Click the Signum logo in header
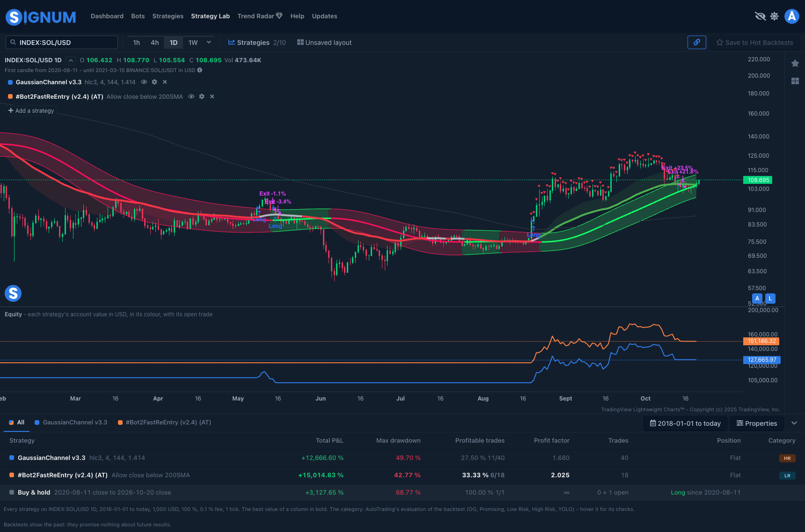805x532 pixels. point(41,17)
